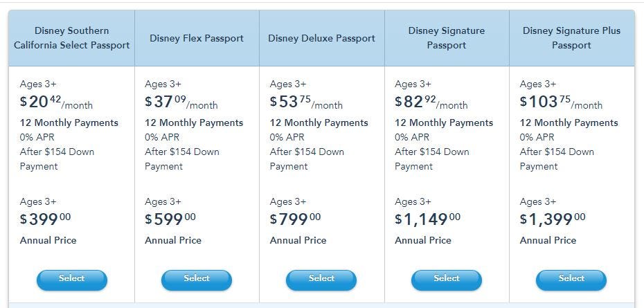Click the Disney Deluxe Passport header
The image size is (644, 308).
click(x=321, y=38)
